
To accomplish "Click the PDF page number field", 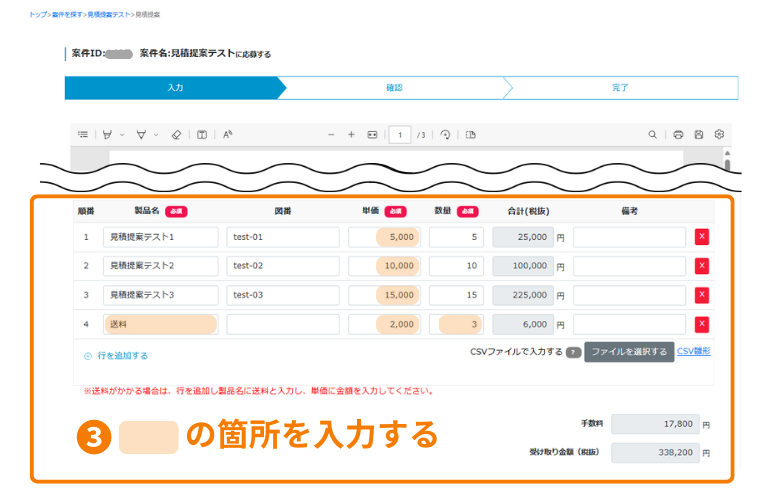I will (400, 135).
